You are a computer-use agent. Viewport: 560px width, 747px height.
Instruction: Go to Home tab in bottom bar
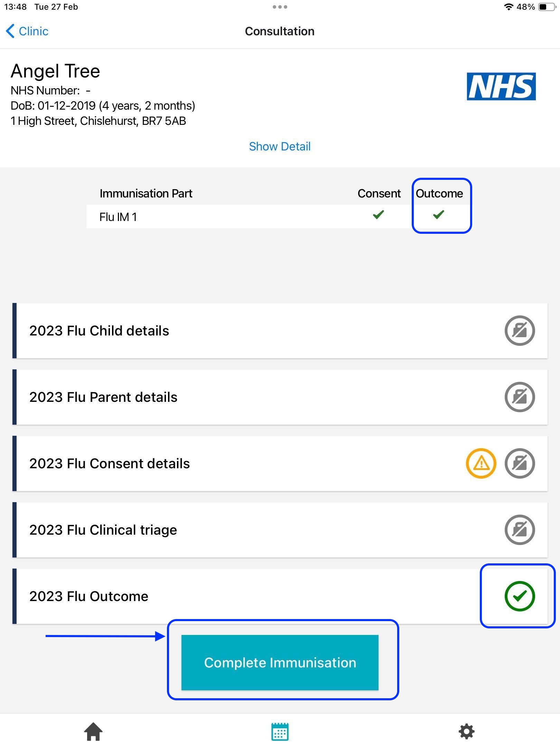pos(93,732)
